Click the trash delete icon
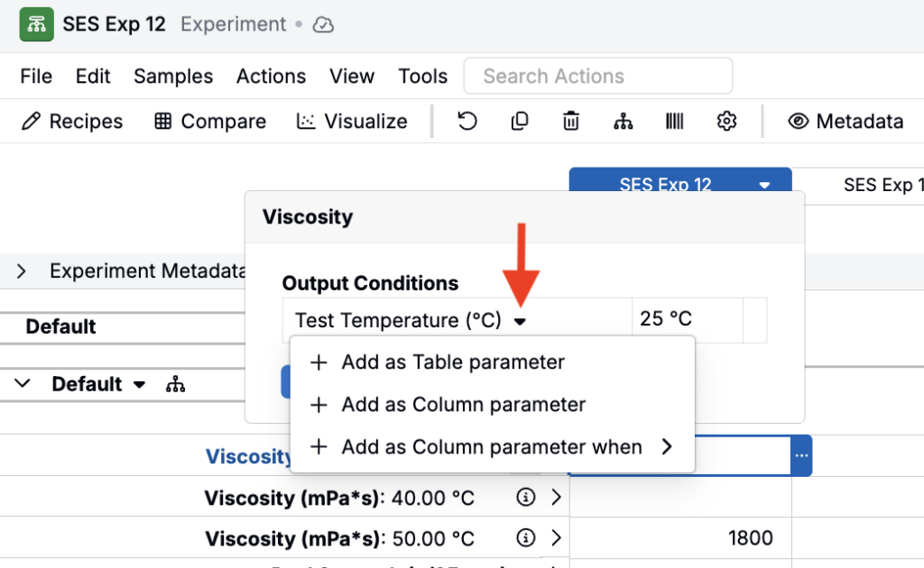 point(570,121)
